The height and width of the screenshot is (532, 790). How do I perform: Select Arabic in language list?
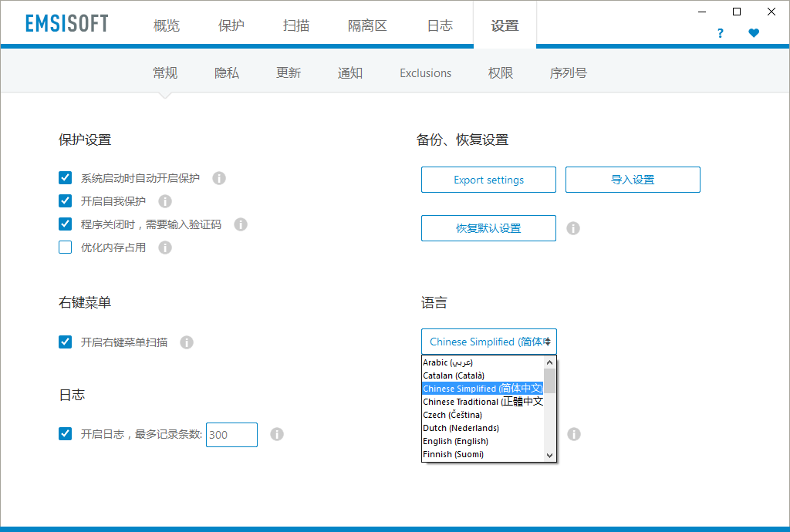point(483,362)
